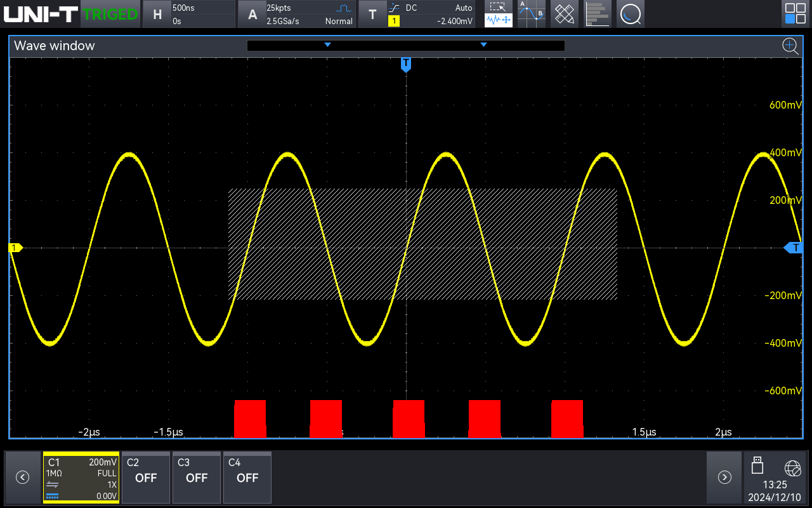Expand the right arrow for more channels
Viewport: 812px width, 508px height.
[724, 478]
